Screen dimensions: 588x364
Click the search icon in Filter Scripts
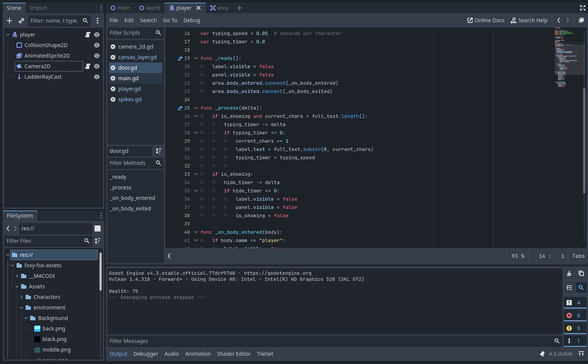pyautogui.click(x=158, y=33)
